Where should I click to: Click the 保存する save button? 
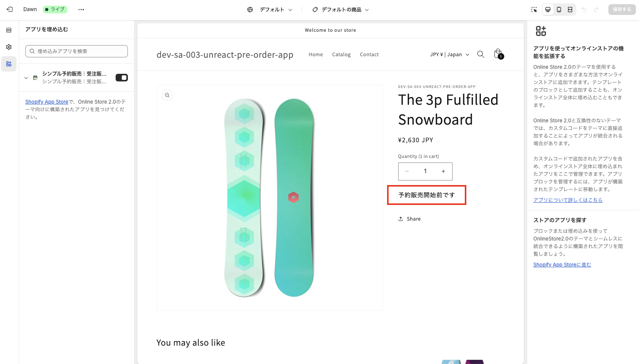(x=622, y=9)
